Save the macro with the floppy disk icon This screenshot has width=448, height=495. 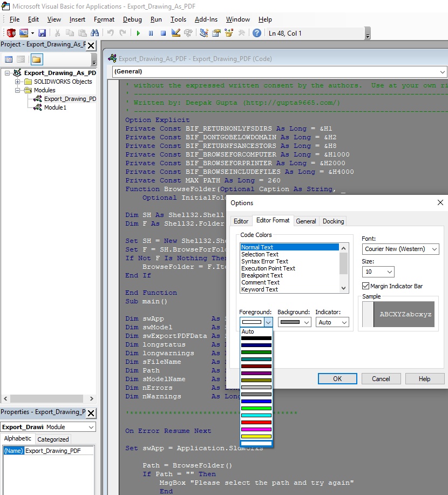42,33
